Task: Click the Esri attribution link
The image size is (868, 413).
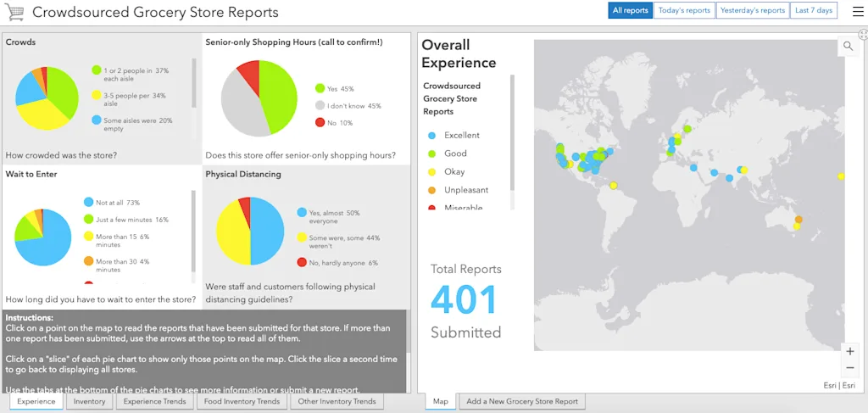Action: (x=839, y=386)
